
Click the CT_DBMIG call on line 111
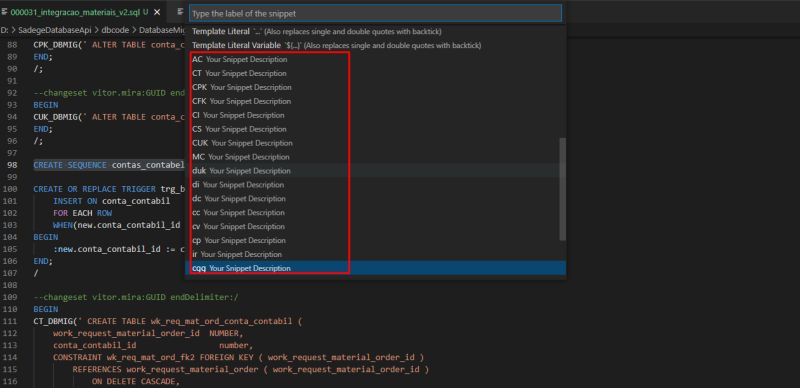(55, 322)
